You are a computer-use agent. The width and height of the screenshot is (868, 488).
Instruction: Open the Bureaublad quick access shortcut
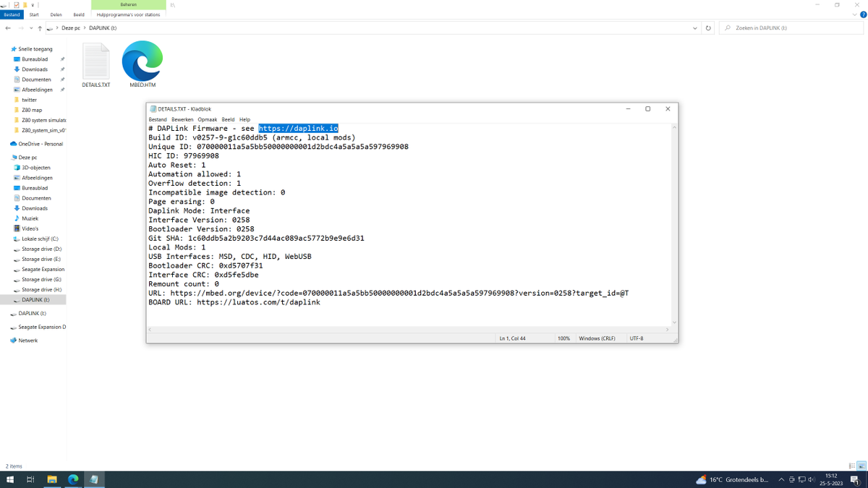coord(35,59)
